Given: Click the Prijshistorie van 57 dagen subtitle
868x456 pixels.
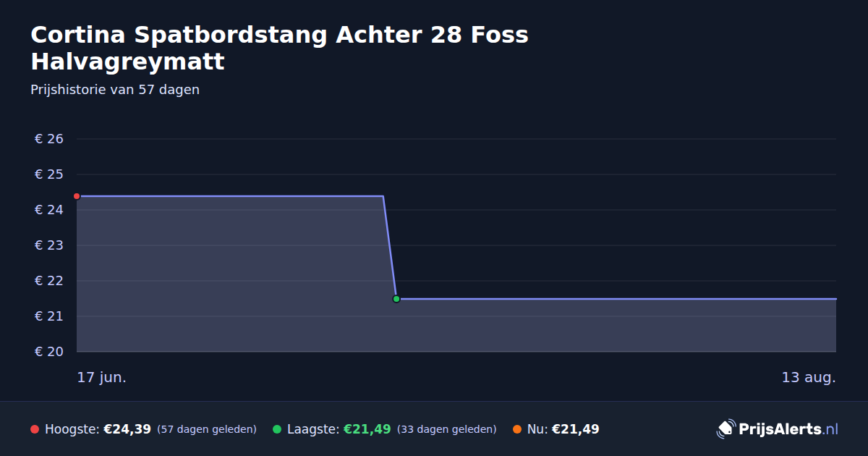Looking at the screenshot, I should point(115,90).
